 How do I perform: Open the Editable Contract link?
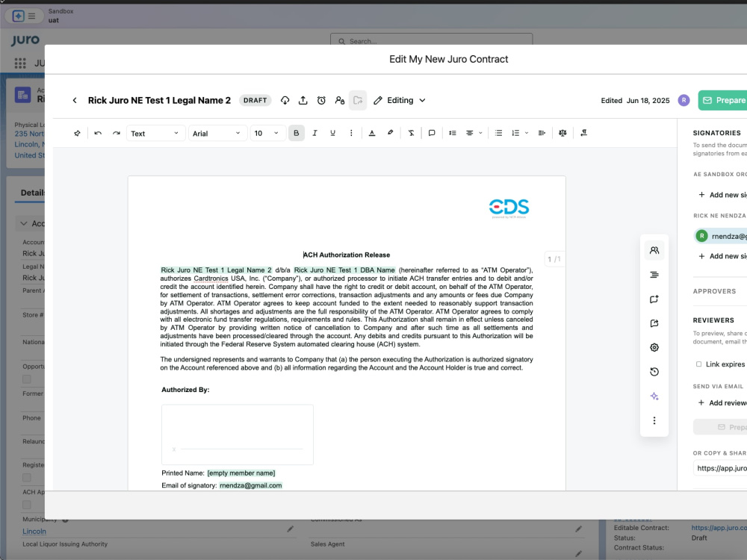(719, 528)
